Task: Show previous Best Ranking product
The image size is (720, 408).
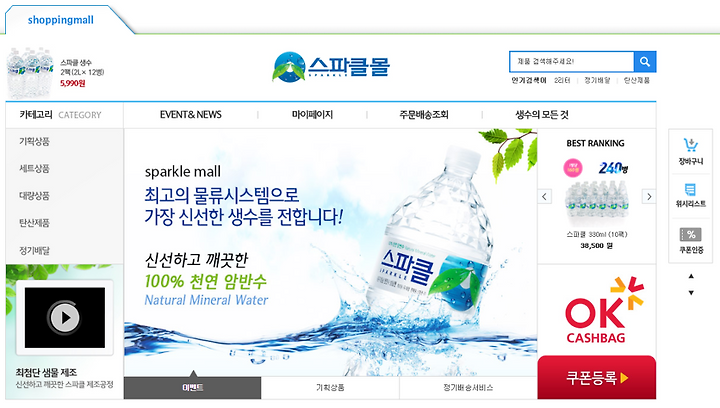Action: 544,196
